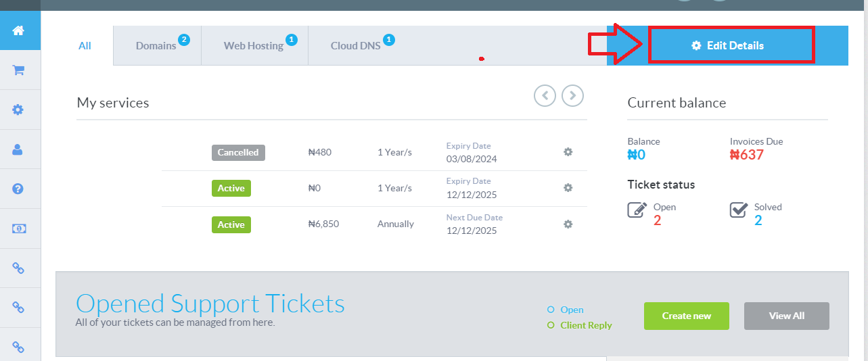Click the Invoices Due ₦637 amount

746,155
